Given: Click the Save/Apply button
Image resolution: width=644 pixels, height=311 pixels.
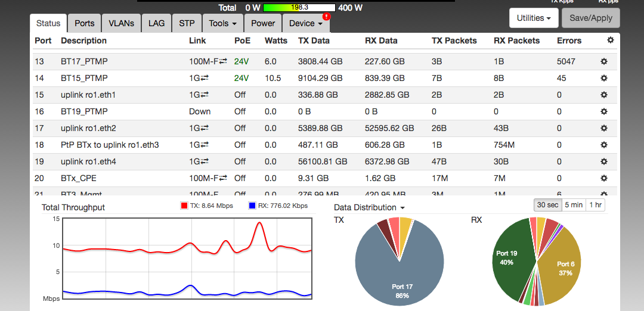Looking at the screenshot, I should [x=590, y=18].
